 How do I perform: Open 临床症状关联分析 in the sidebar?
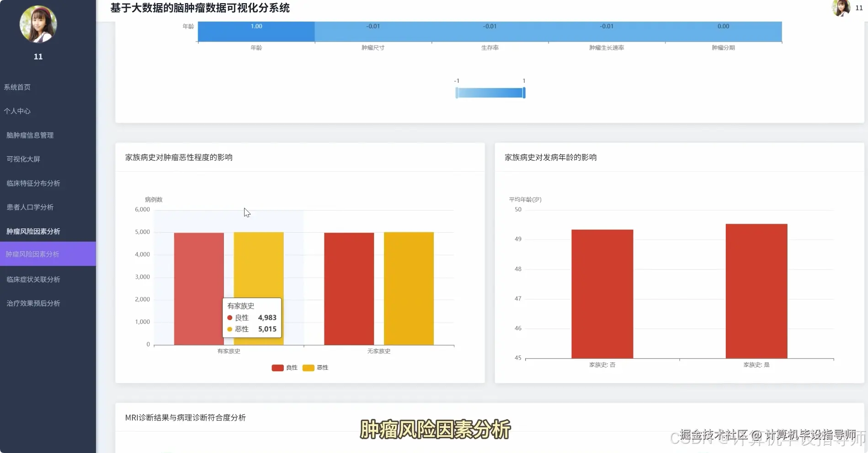(33, 279)
